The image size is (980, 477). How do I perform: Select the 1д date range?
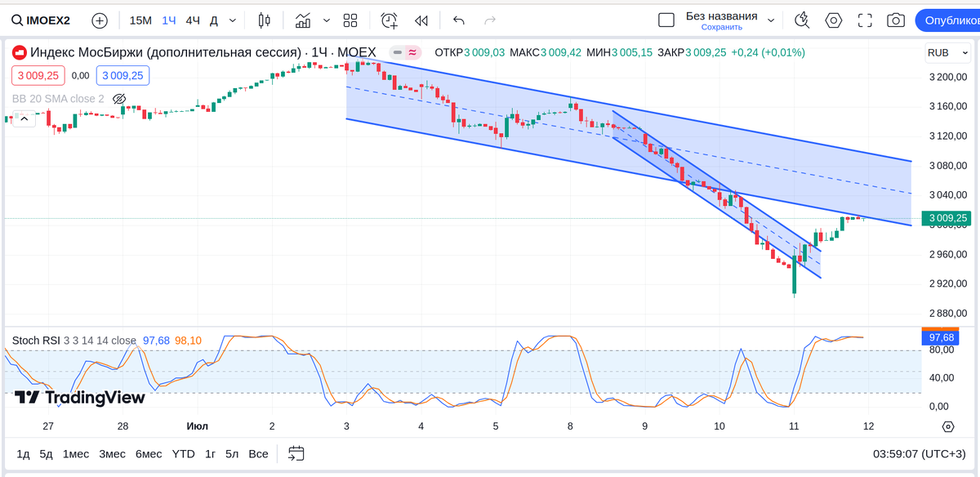[23, 453]
